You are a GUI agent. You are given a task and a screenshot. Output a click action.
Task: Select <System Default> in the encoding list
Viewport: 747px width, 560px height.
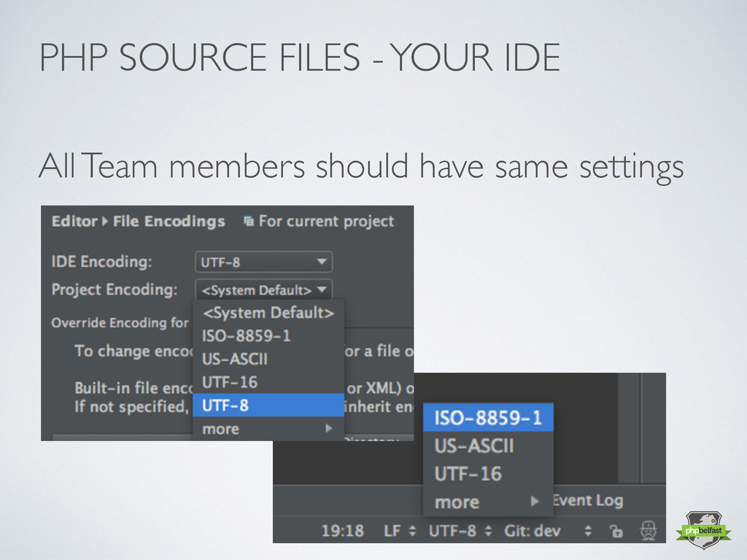268,313
